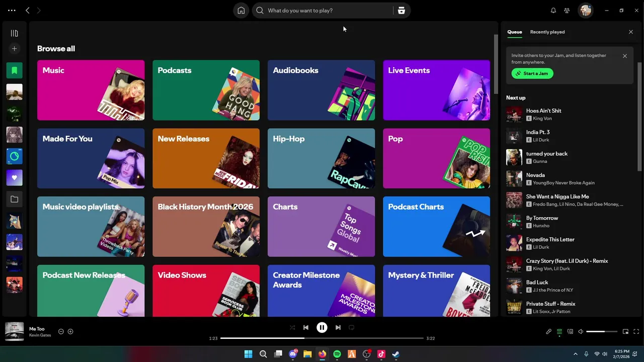Screen dimensions: 644x362
Task: Open the three-dot app menu
Action: click(x=12, y=10)
